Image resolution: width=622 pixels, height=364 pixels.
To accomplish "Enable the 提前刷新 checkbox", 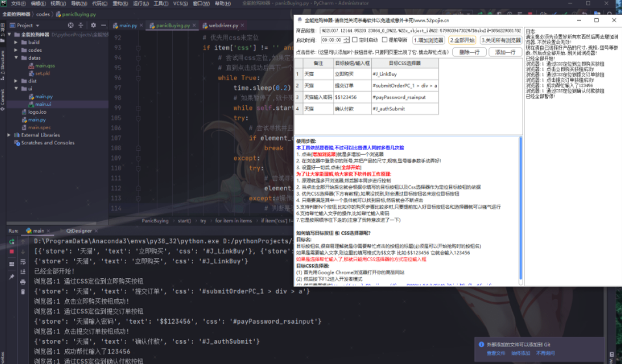I will click(384, 40).
